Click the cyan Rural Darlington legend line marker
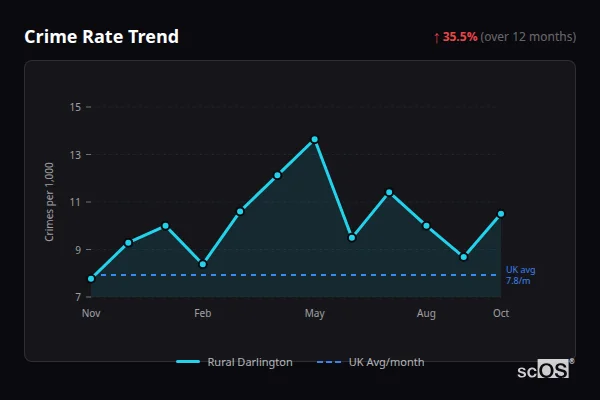The height and width of the screenshot is (400, 600). [x=188, y=362]
